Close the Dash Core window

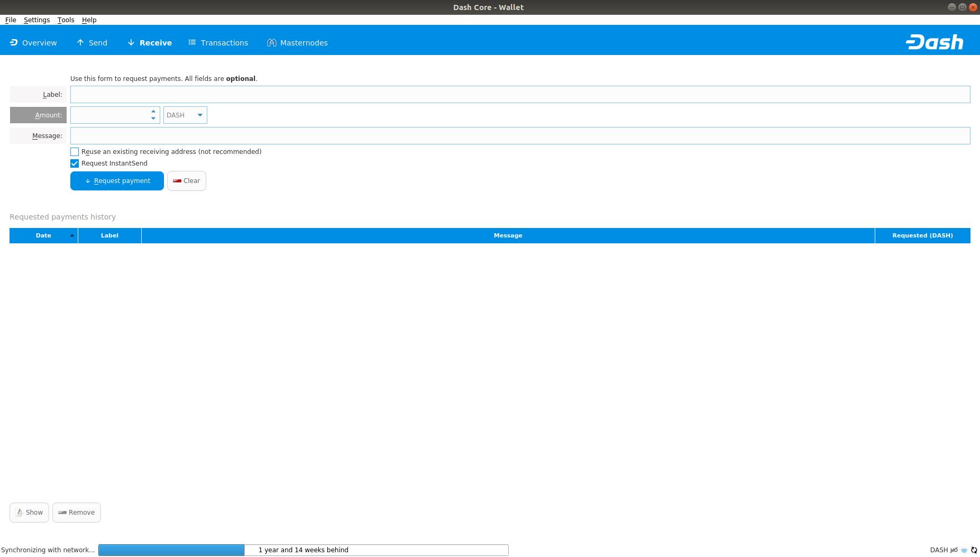973,7
